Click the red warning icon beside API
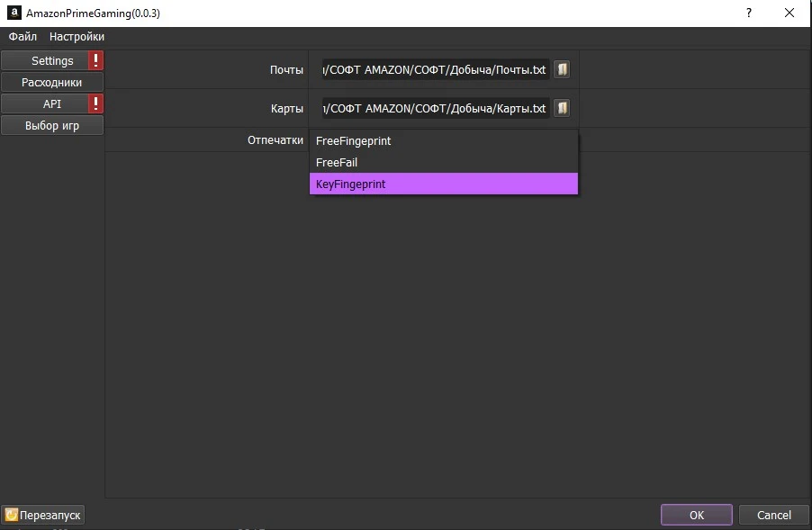812x530 pixels. point(95,104)
